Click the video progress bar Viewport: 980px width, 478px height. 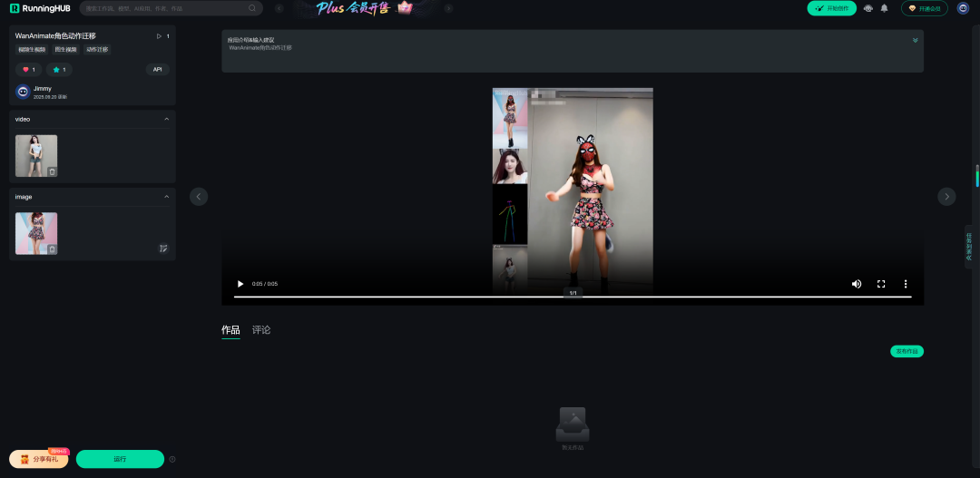click(x=573, y=297)
